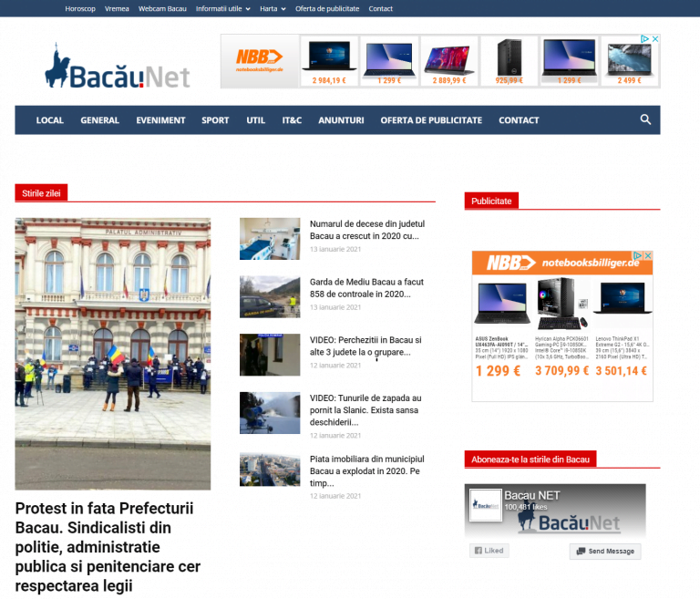Screen dimensions: 700x599
Task: Click the 925,99 € desktop tower in top banner
Action: pos(509,62)
